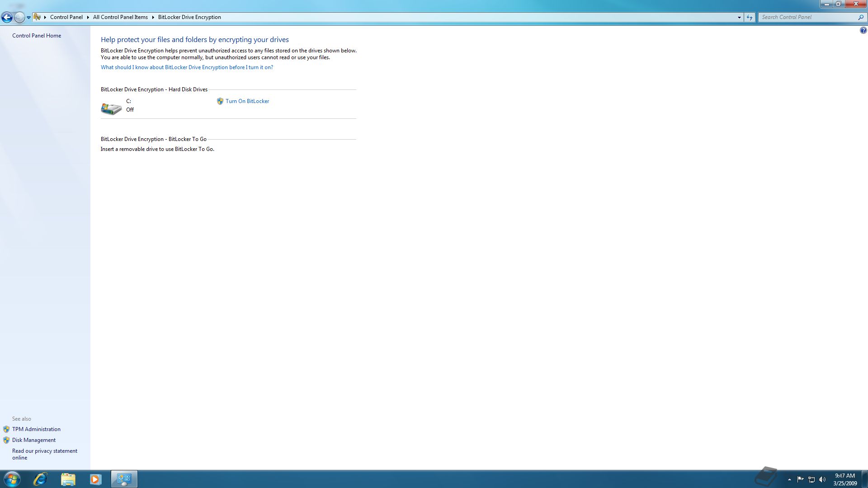
Task: Select the Hard Disk Drives section heading
Action: pos(154,89)
